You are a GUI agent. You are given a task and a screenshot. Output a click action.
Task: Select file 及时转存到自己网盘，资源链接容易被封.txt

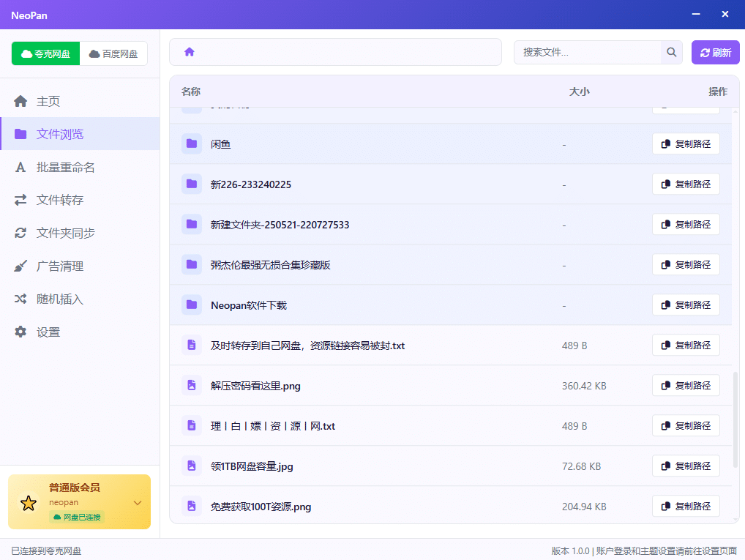click(x=308, y=346)
